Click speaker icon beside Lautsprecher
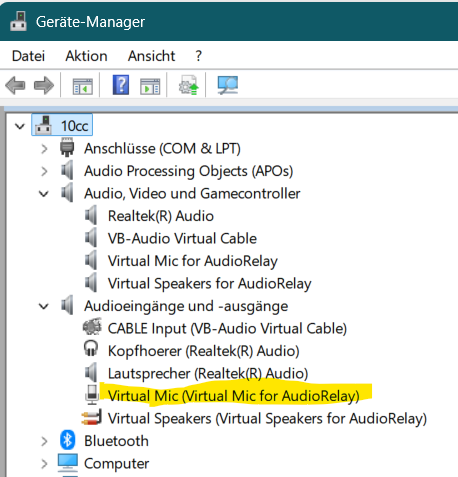The width and height of the screenshot is (458, 477). tap(91, 373)
